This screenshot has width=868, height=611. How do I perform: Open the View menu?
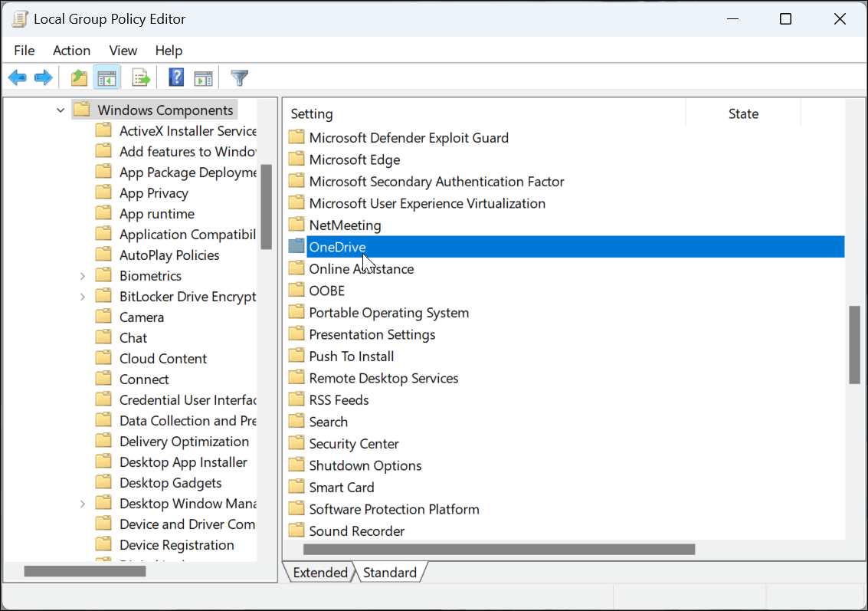click(123, 51)
